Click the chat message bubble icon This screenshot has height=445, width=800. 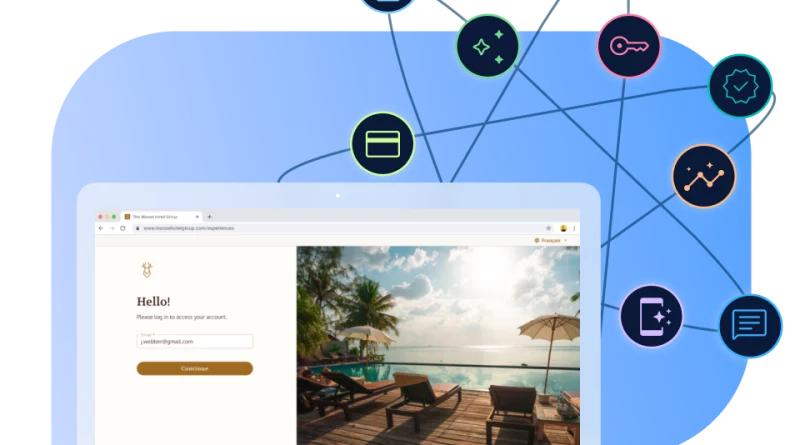point(750,326)
